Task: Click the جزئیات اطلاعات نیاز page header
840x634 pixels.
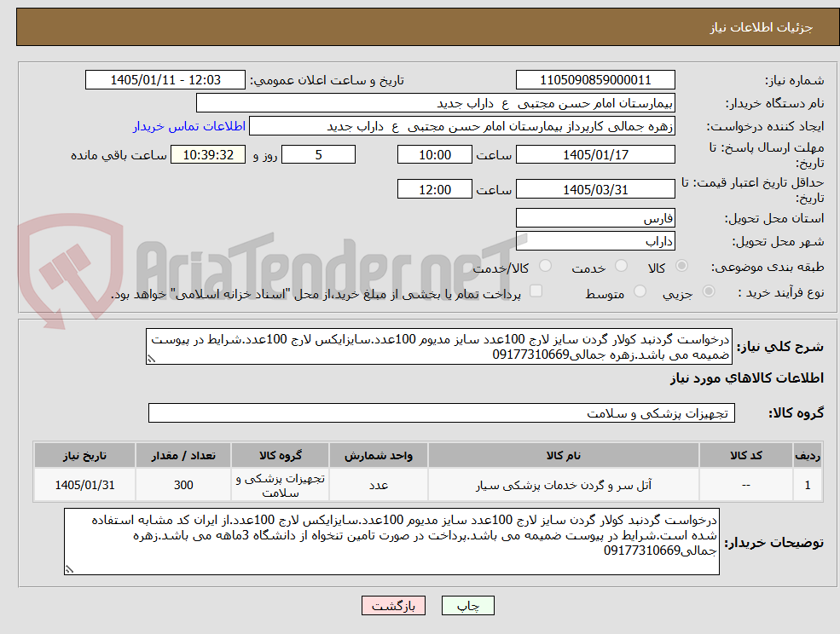Action: point(762,27)
